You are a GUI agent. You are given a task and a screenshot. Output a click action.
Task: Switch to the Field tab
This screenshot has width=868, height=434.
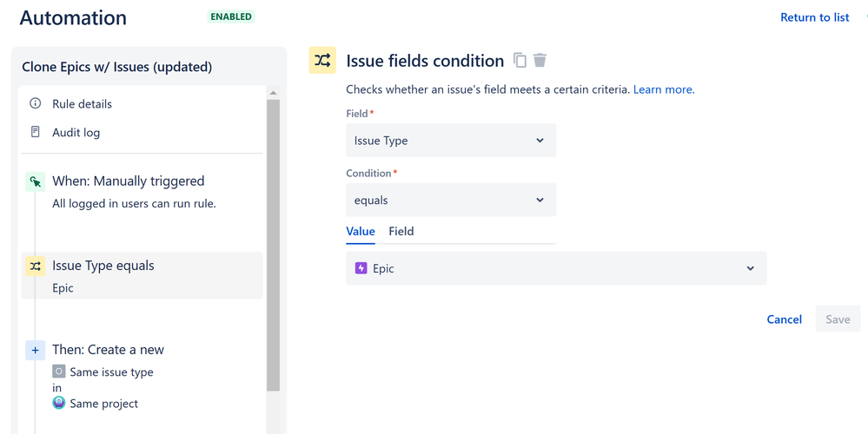pyautogui.click(x=401, y=232)
